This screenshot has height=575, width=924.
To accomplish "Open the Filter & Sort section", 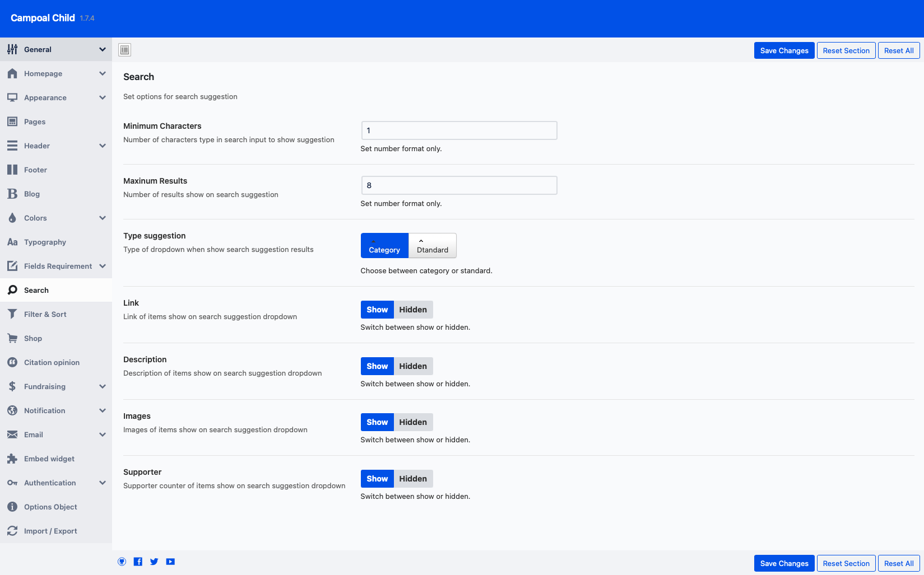I will [x=45, y=314].
